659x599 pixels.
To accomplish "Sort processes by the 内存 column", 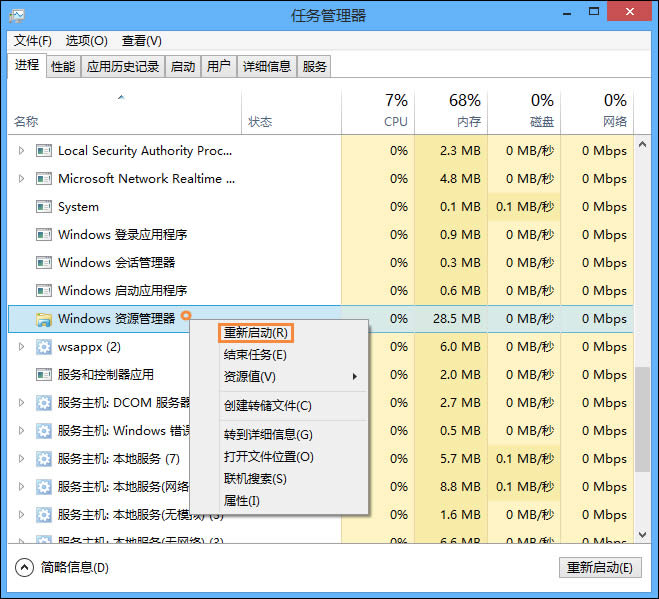I will (x=451, y=111).
